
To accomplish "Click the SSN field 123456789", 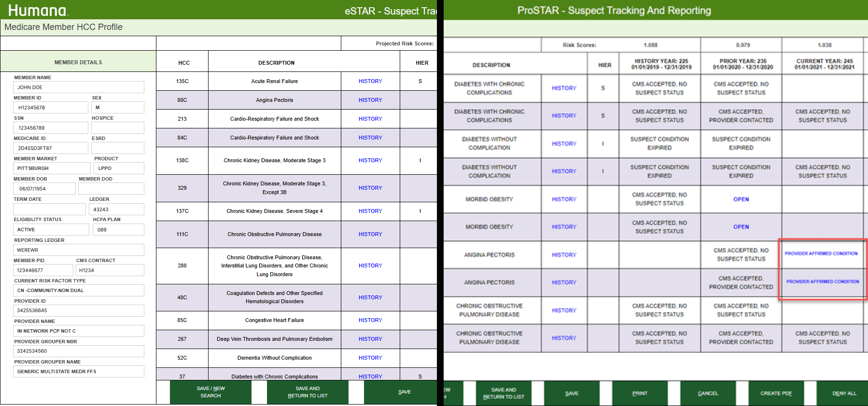I will [51, 128].
